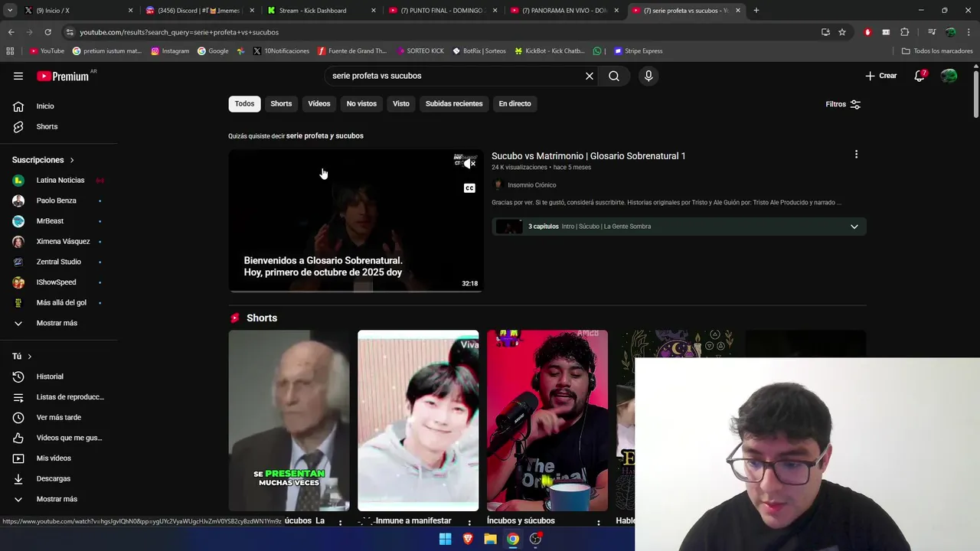Switch to the Discord browser tab
The height and width of the screenshot is (551, 980).
[201, 11]
